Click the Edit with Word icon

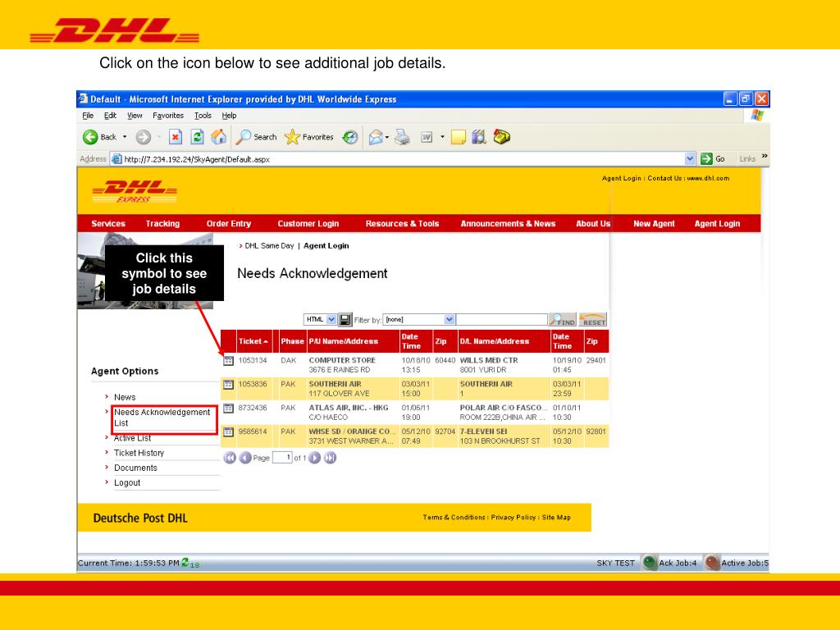click(427, 137)
